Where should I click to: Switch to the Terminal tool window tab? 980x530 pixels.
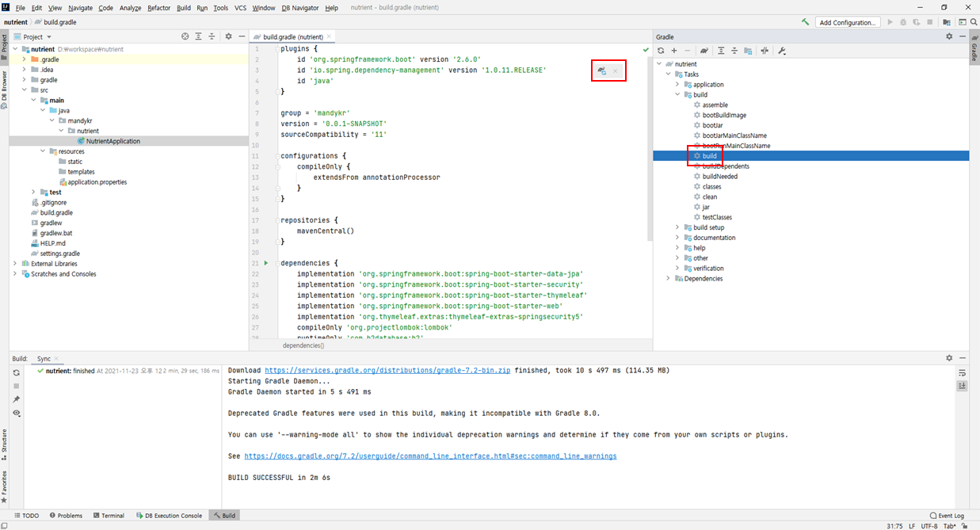109,516
